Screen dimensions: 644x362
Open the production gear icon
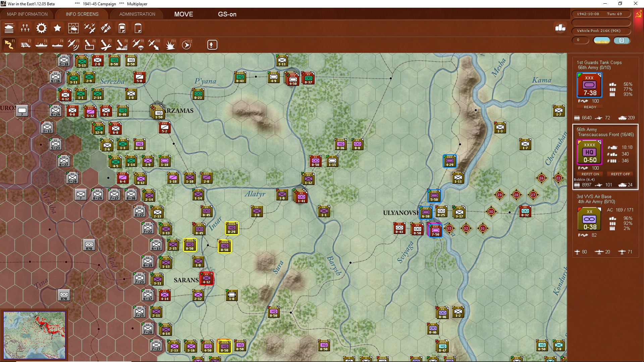pyautogui.click(x=41, y=28)
